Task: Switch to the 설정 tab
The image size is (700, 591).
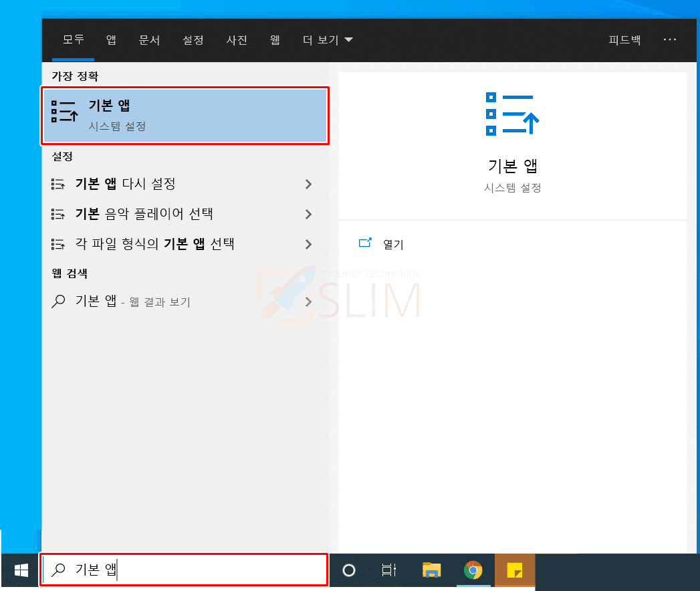Action: click(193, 39)
